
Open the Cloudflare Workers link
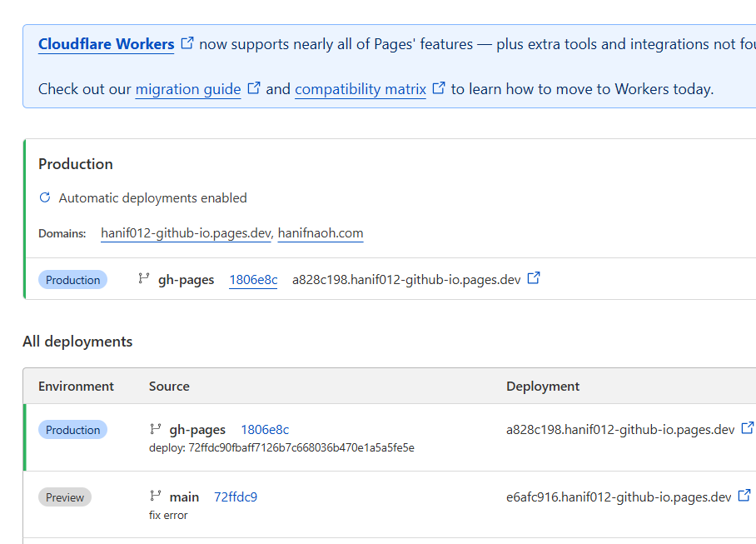click(x=105, y=43)
